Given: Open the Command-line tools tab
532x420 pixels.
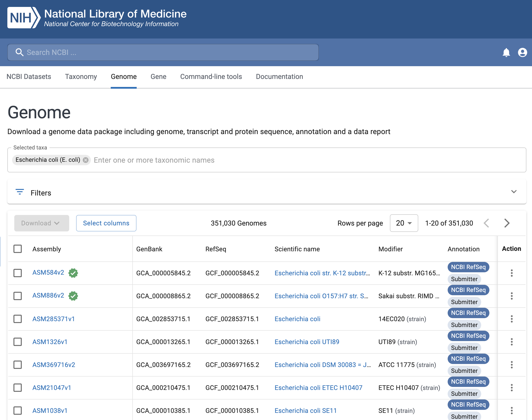Looking at the screenshot, I should click(x=211, y=77).
